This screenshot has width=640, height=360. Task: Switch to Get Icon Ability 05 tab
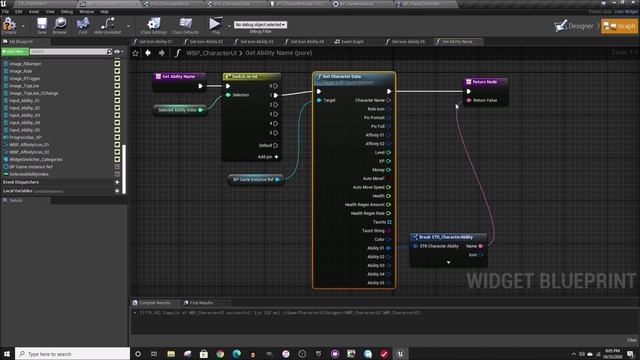[408, 42]
